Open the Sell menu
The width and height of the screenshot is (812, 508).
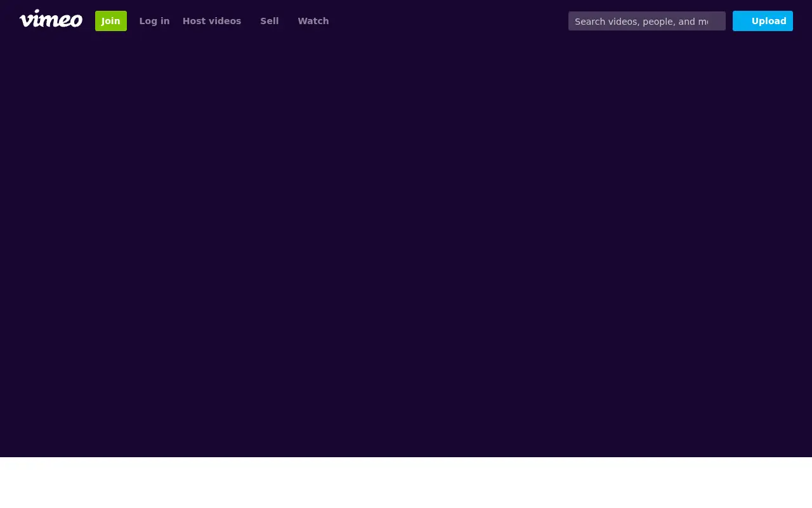point(270,21)
